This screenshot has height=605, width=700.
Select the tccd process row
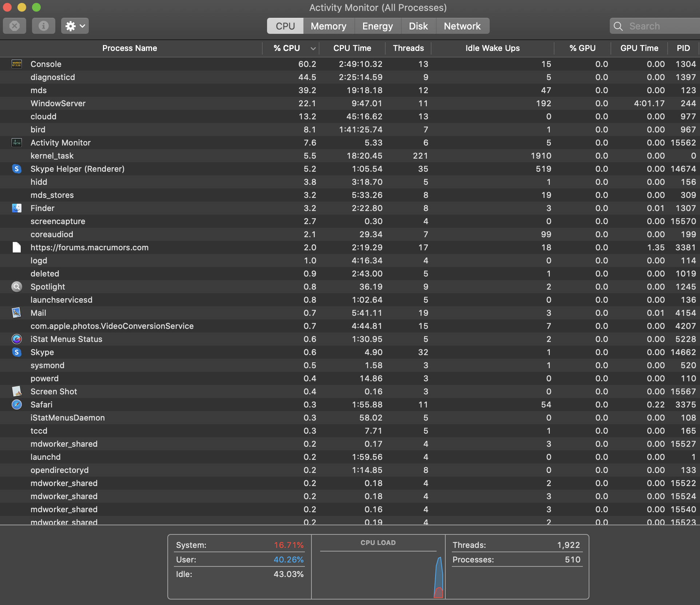[350, 431]
